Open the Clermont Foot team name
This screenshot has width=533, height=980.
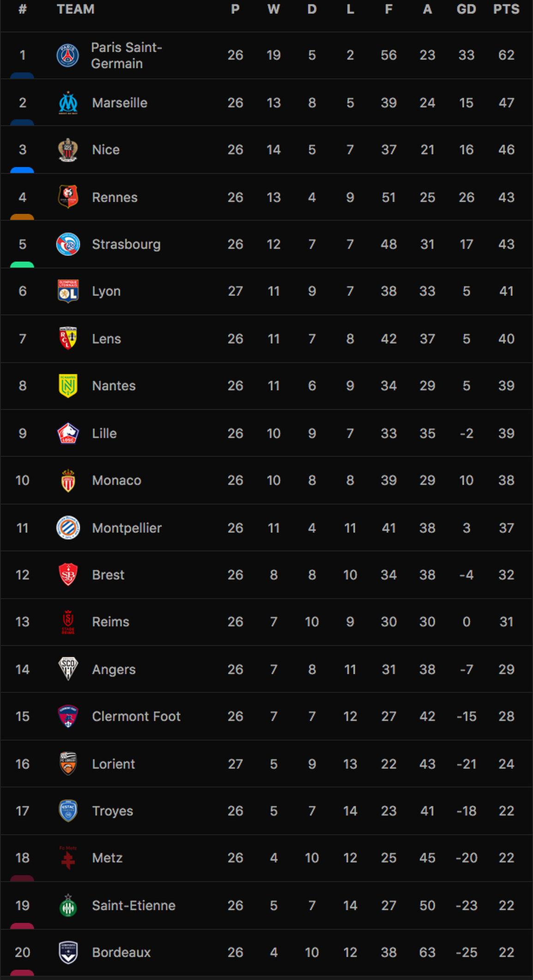pos(136,716)
